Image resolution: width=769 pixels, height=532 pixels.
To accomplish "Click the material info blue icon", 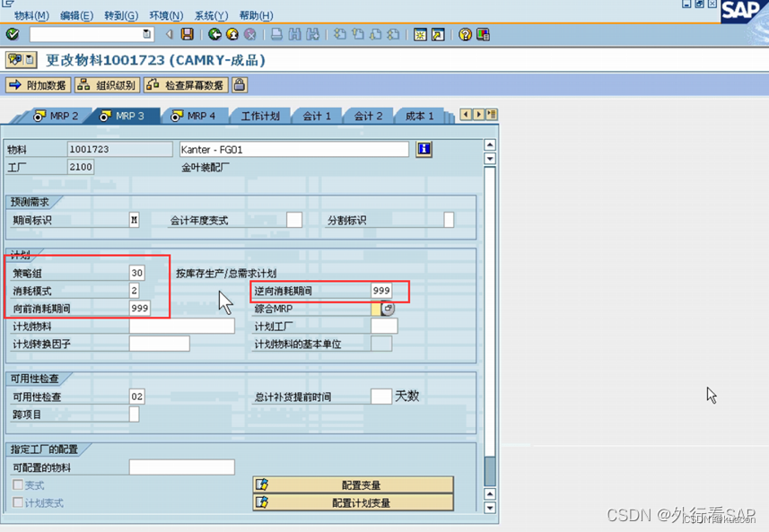I will tap(424, 149).
